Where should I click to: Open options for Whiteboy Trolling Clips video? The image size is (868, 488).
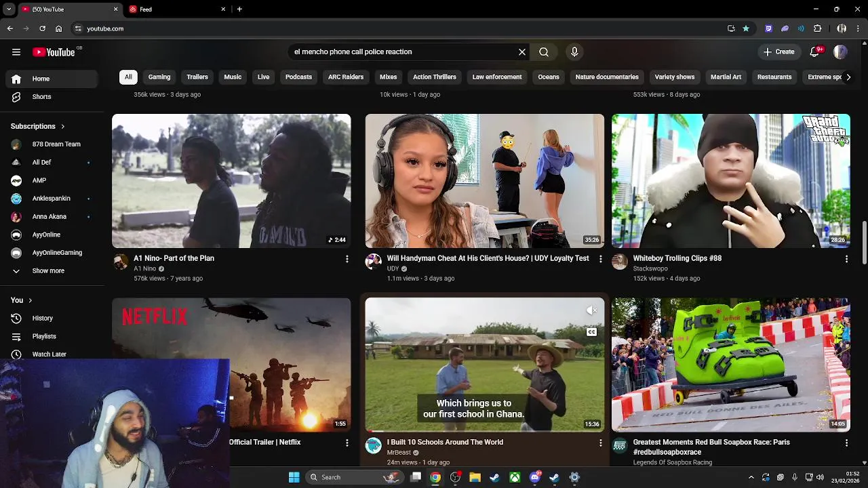pyautogui.click(x=846, y=259)
